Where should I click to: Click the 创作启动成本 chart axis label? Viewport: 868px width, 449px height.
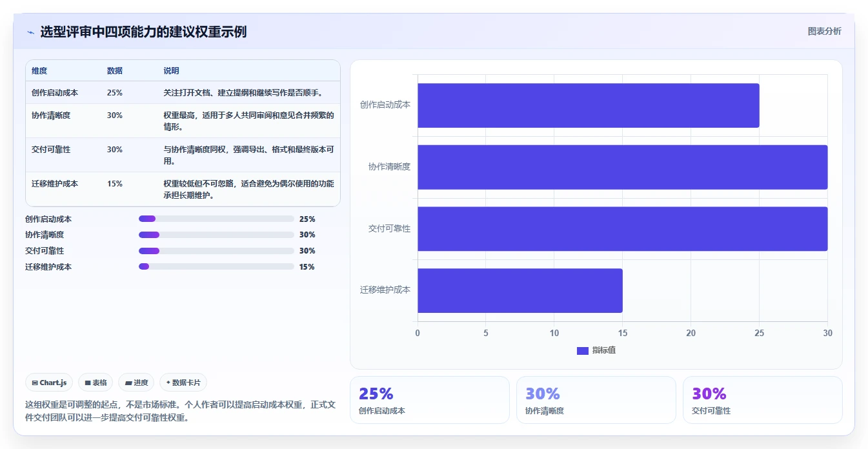(385, 105)
